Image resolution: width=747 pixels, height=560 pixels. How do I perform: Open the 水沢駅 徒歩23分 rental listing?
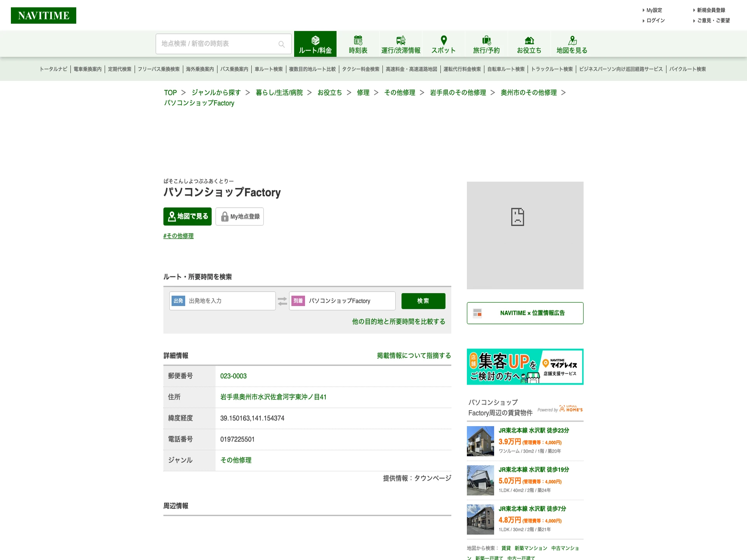(x=534, y=430)
